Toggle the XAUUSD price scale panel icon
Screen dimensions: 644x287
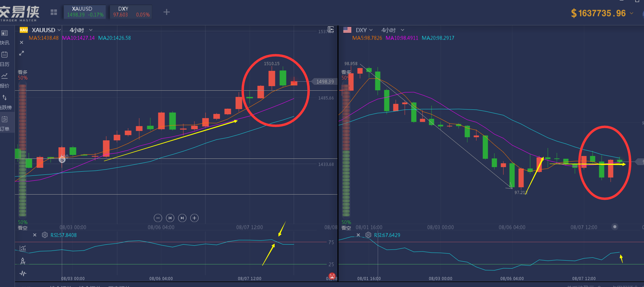coord(331,29)
